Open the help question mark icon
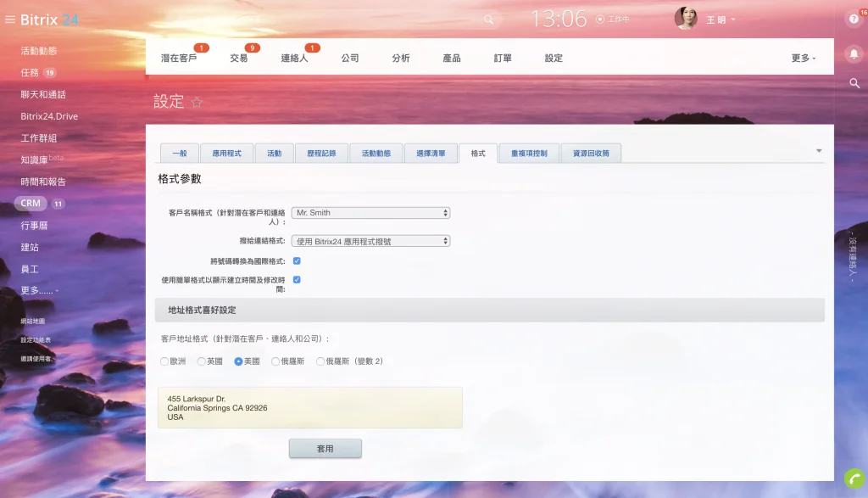 tap(854, 20)
